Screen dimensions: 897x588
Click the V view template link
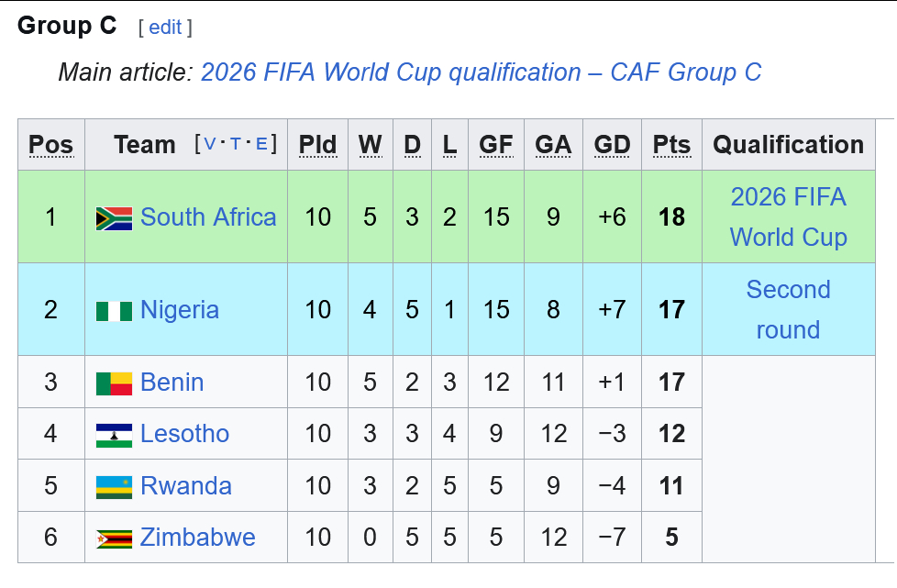210,144
